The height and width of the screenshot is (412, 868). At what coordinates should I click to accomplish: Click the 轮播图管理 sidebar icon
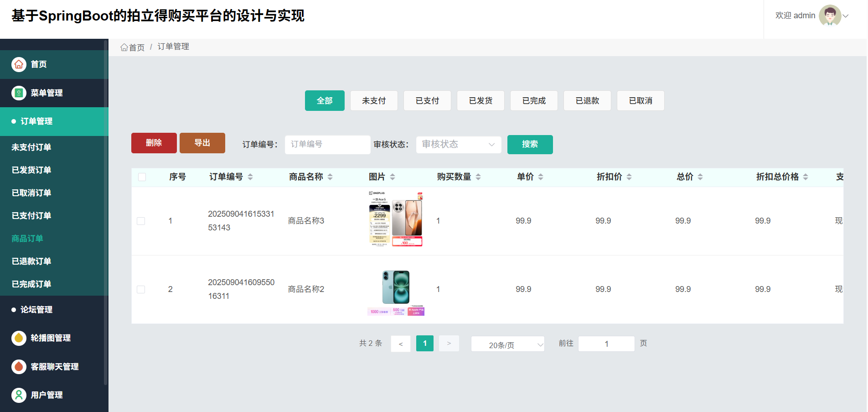click(19, 338)
